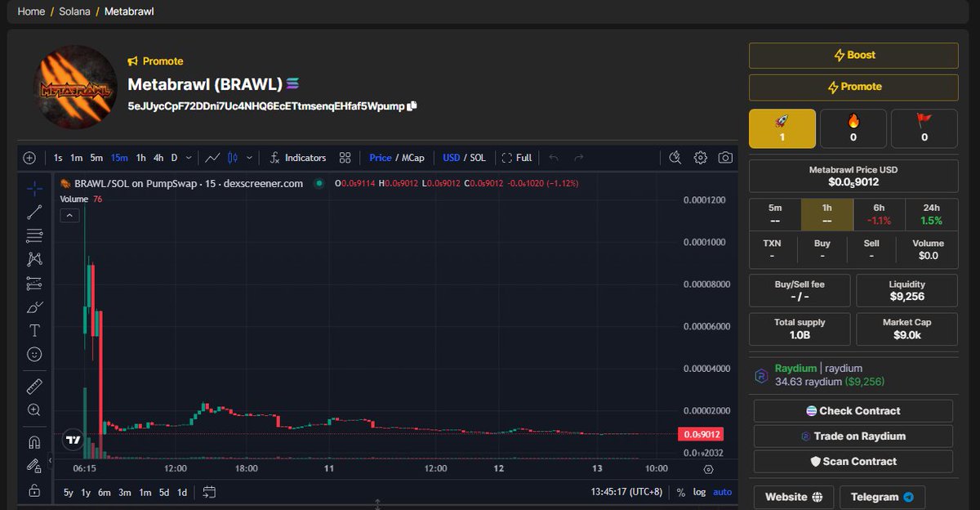Image resolution: width=980 pixels, height=510 pixels.
Task: Click the add symbol plus icon
Action: 29,158
